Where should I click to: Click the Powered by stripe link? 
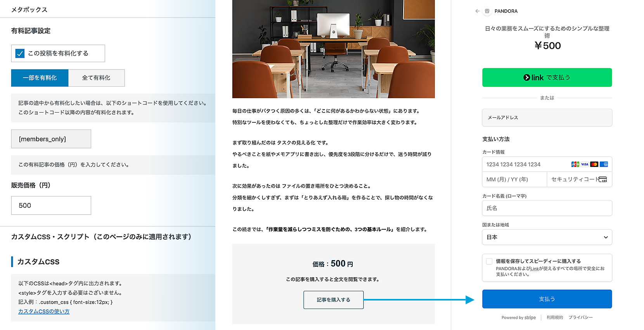pyautogui.click(x=519, y=317)
